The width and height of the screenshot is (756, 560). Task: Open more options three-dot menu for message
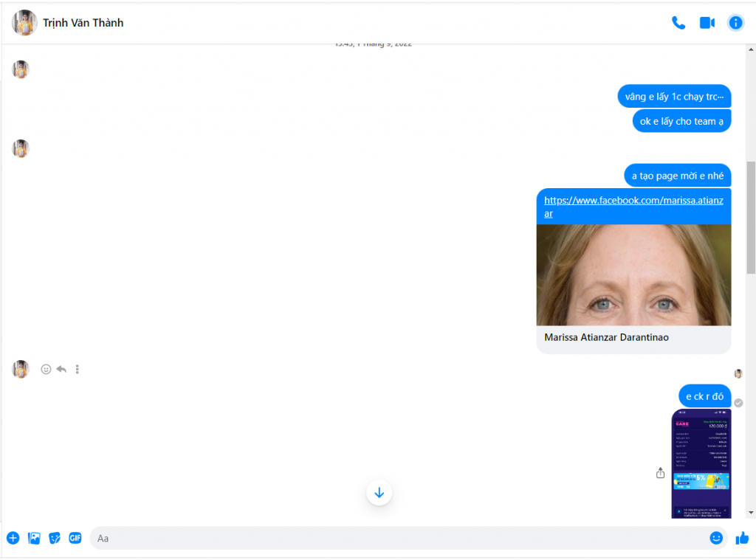click(x=77, y=369)
